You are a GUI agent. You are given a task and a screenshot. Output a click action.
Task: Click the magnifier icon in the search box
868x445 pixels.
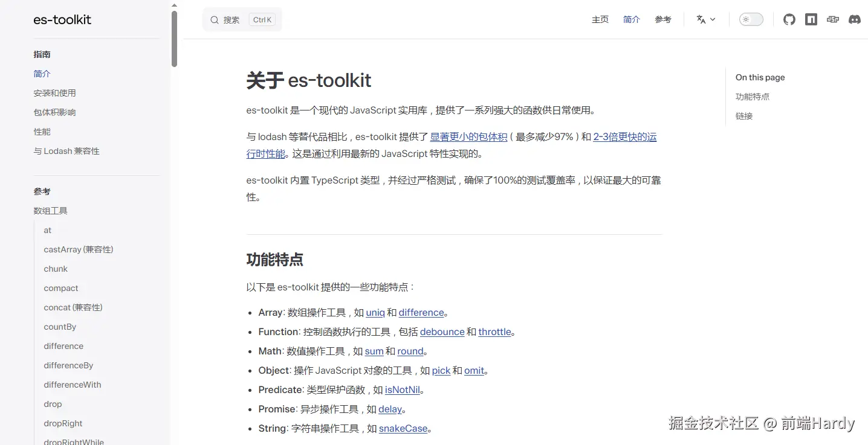point(215,20)
